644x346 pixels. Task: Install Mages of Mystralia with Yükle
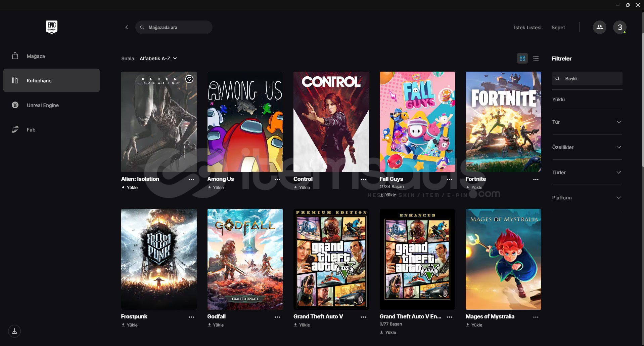click(474, 325)
